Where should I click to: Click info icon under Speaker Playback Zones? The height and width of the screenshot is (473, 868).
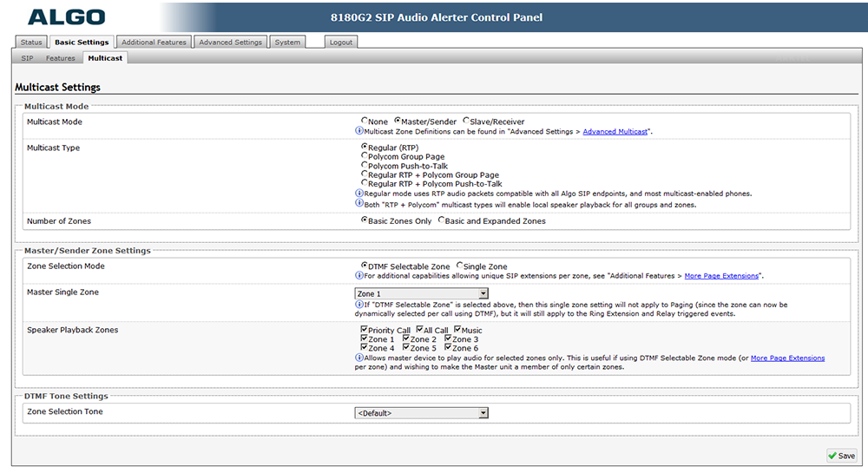tap(359, 358)
